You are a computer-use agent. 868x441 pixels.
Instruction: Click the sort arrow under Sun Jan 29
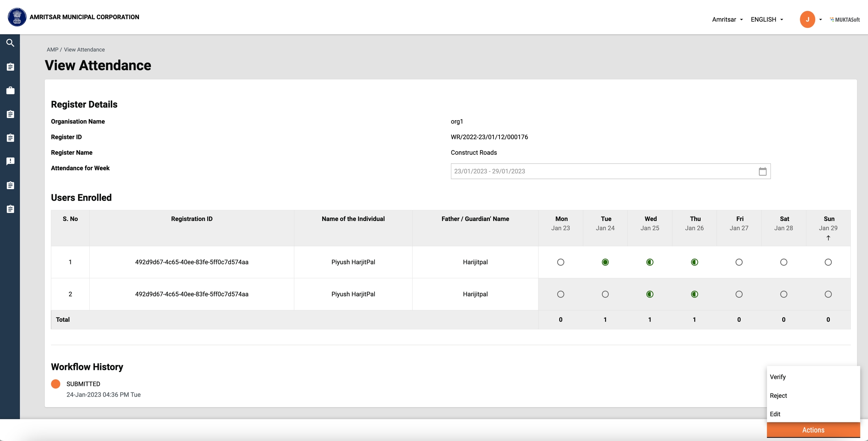click(x=828, y=238)
